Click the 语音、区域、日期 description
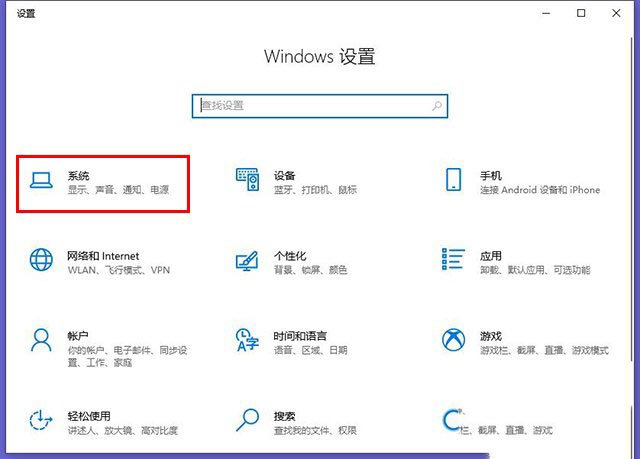Image resolution: width=640 pixels, height=459 pixels. click(x=311, y=350)
